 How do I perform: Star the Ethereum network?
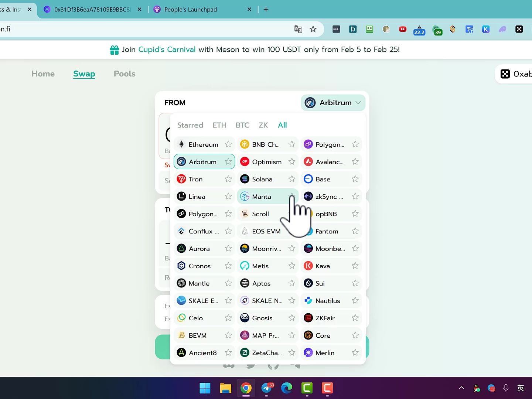228,144
